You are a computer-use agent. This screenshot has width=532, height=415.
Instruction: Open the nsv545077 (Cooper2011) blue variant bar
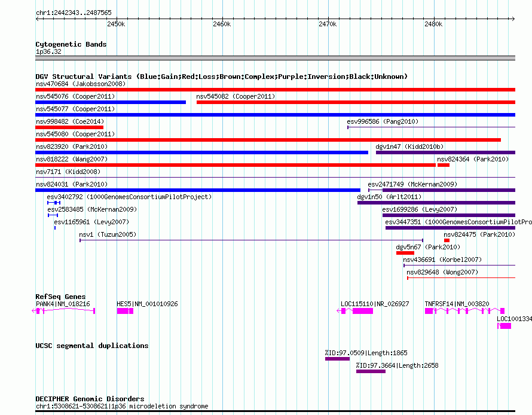(x=275, y=115)
